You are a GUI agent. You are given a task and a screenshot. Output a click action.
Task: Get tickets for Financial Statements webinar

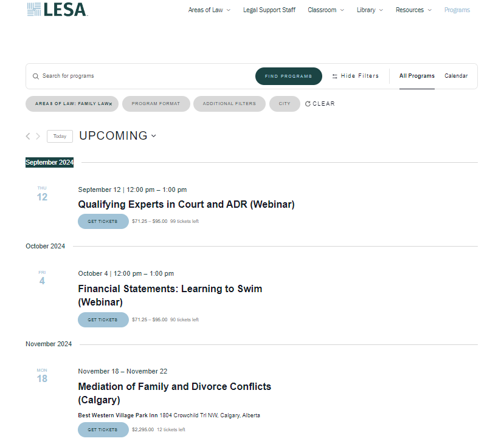(103, 319)
